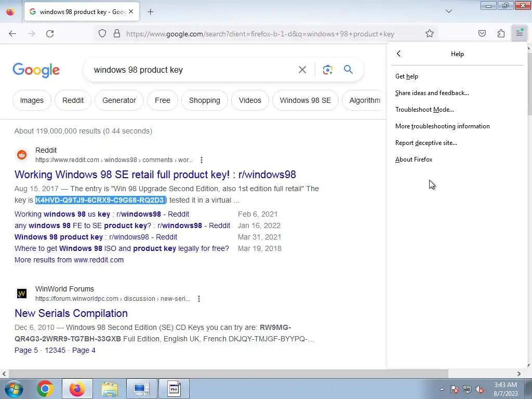Bookmark this page with the star icon
This screenshot has width=532, height=399.
(430, 34)
